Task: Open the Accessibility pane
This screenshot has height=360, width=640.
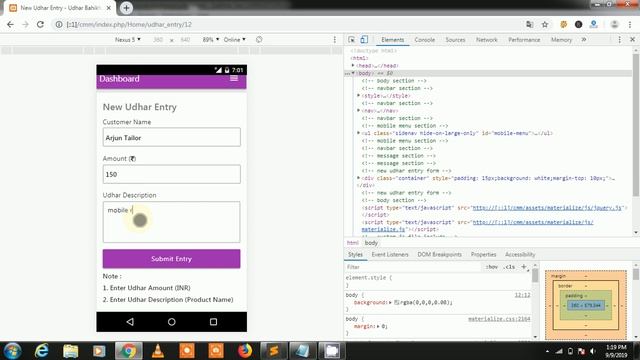Action: (x=520, y=254)
